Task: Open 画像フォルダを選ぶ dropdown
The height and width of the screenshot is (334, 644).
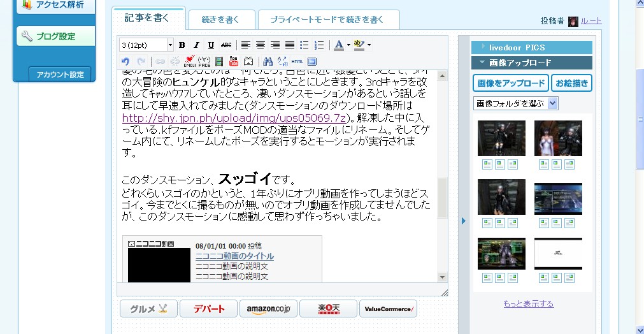Action: (x=515, y=103)
